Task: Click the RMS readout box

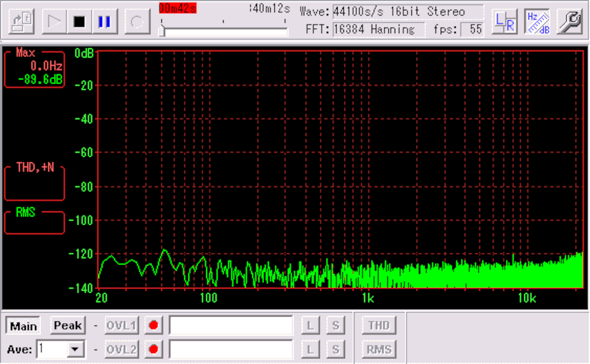Action: coord(35,223)
